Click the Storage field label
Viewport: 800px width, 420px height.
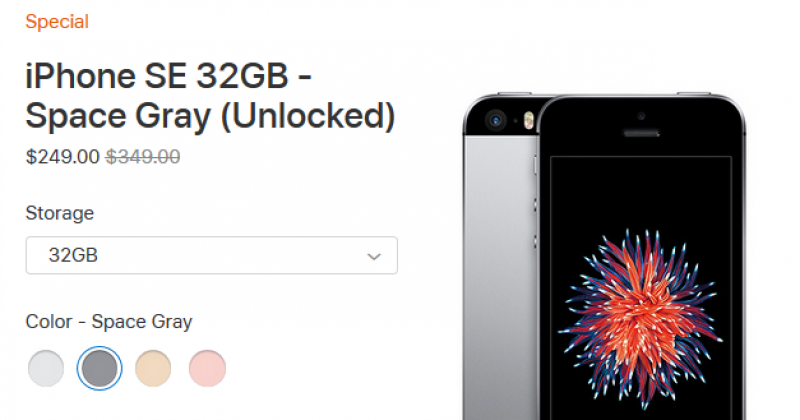click(60, 213)
